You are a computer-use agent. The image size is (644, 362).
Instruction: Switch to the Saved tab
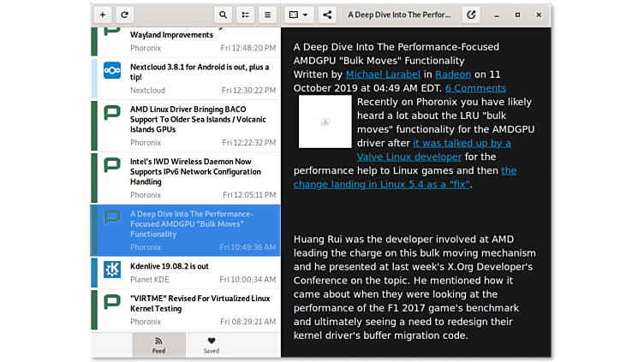pos(211,345)
